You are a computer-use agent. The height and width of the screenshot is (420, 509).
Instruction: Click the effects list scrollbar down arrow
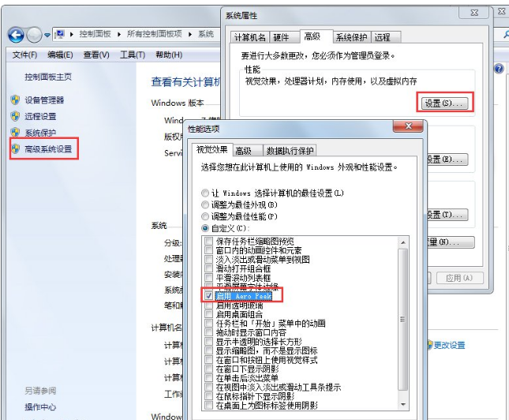[x=402, y=404]
